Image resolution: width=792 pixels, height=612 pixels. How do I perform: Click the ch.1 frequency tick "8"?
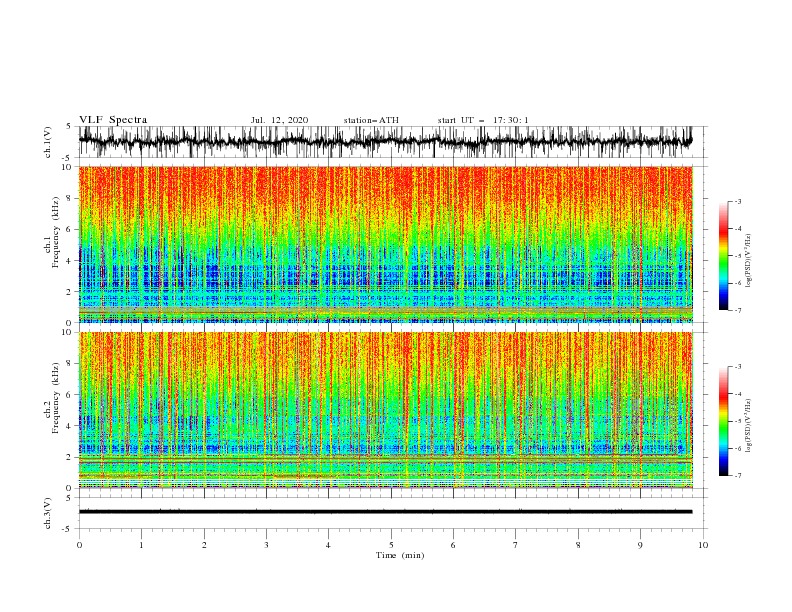70,198
